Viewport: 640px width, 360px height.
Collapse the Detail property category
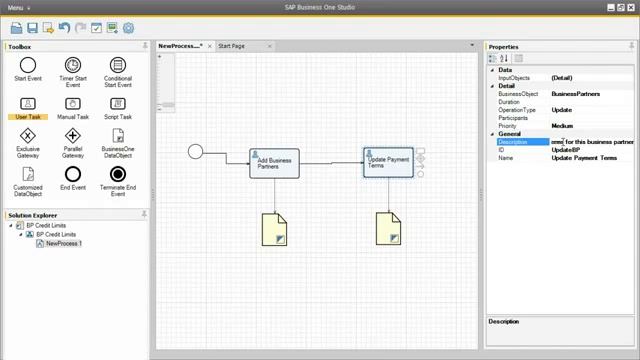492,86
